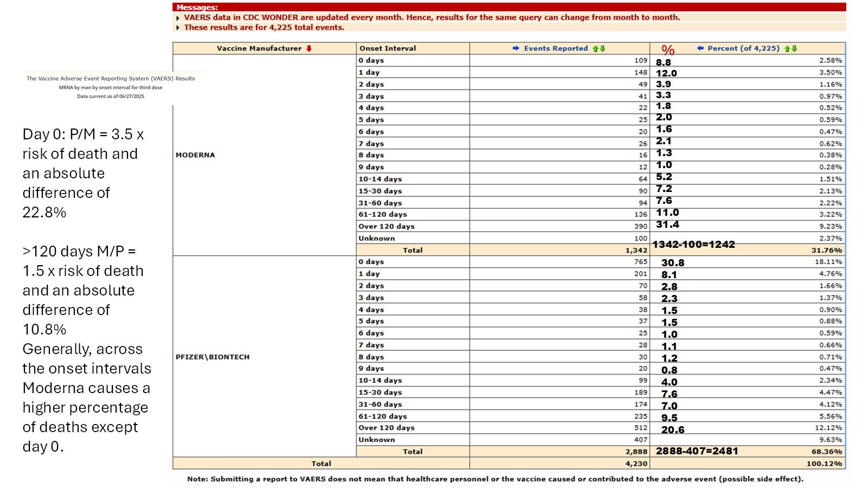Click blue right arrow before Events Reported

516,48
